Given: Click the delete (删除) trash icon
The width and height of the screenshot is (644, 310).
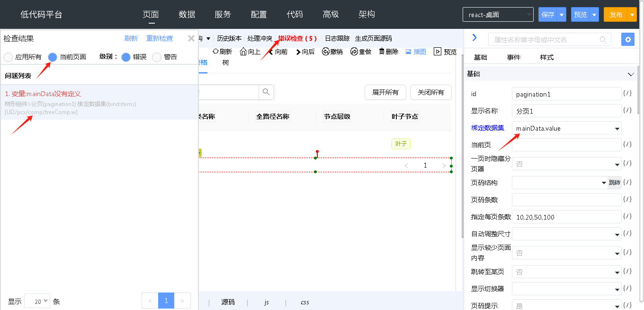Looking at the screenshot, I should 382,52.
